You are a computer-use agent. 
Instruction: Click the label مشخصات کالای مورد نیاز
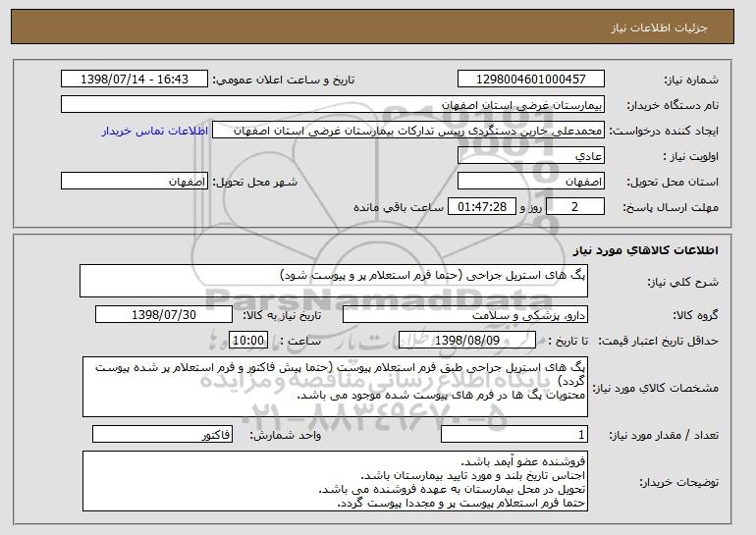[x=655, y=388]
